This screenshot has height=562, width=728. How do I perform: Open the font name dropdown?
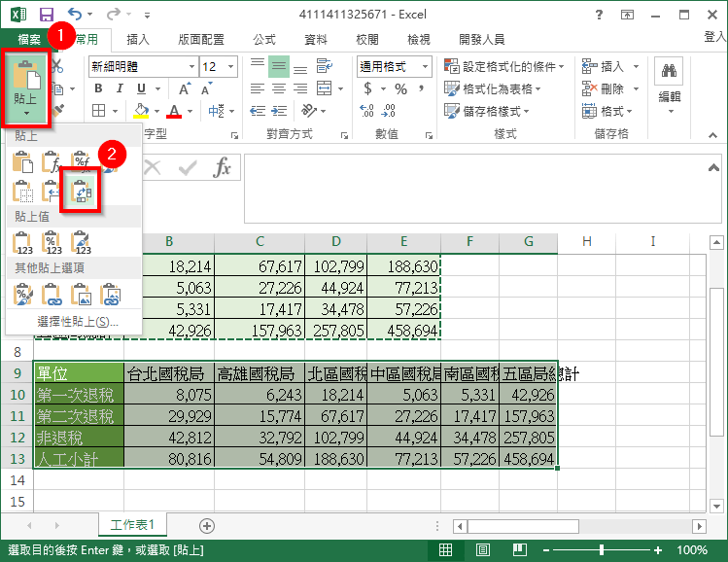click(191, 66)
